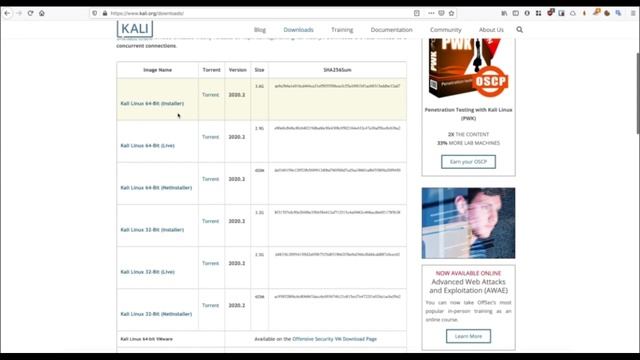Go back using the browser back arrow
The width and height of the screenshot is (640, 360).
7,13
